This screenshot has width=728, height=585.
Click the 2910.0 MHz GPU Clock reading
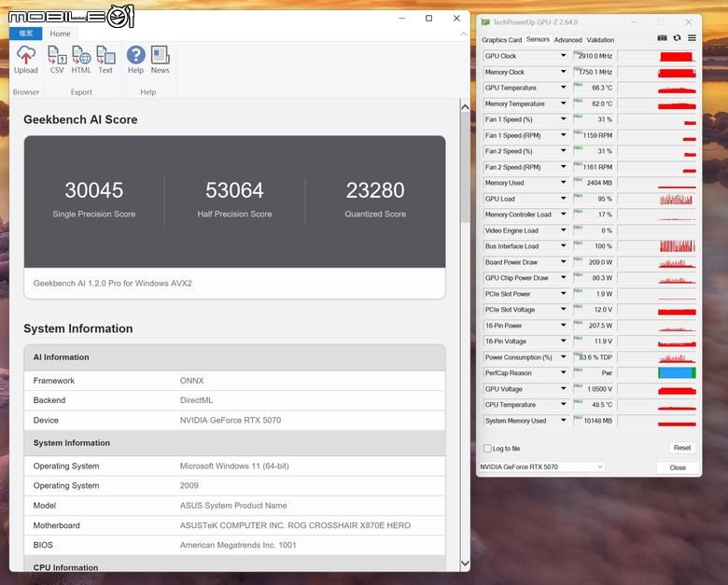pos(595,56)
